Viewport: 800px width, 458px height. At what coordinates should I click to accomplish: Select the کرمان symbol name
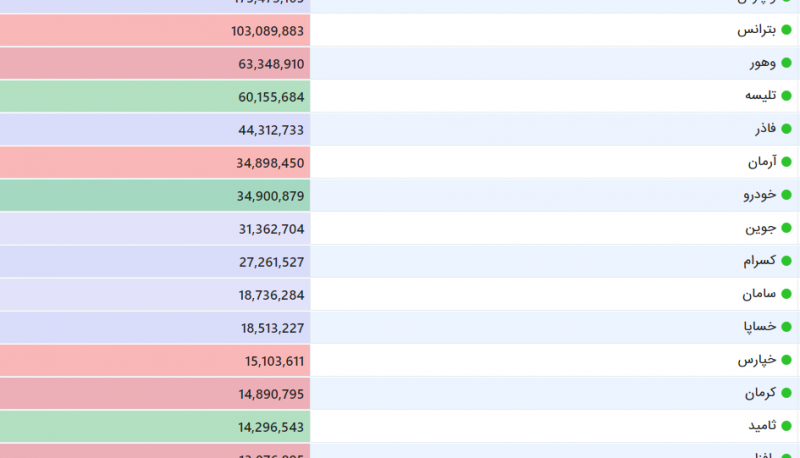760,393
